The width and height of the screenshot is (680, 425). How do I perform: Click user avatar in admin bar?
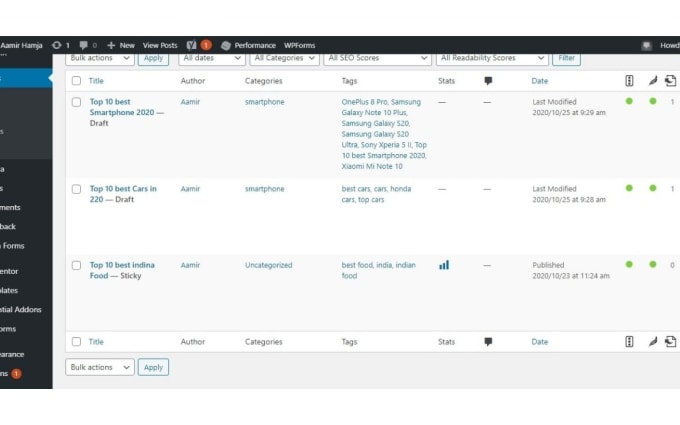(647, 45)
